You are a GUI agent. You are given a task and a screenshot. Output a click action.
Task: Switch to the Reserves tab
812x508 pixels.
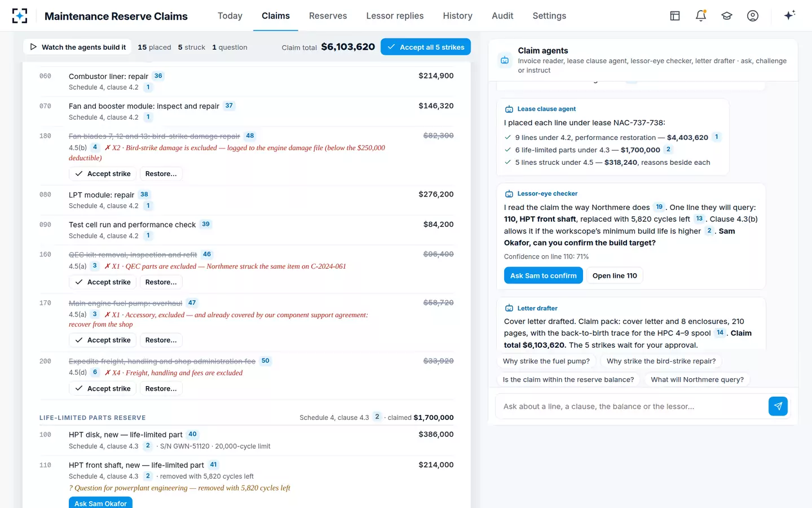pyautogui.click(x=328, y=16)
